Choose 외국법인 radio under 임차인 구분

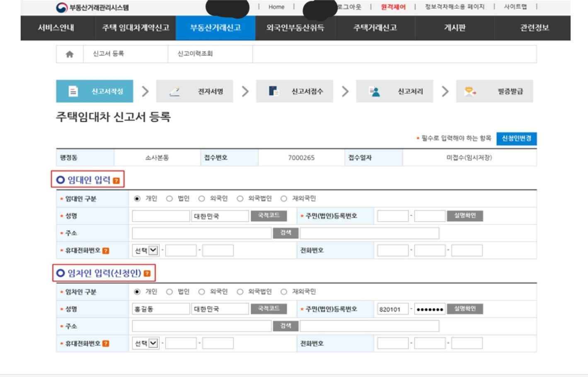tap(240, 292)
